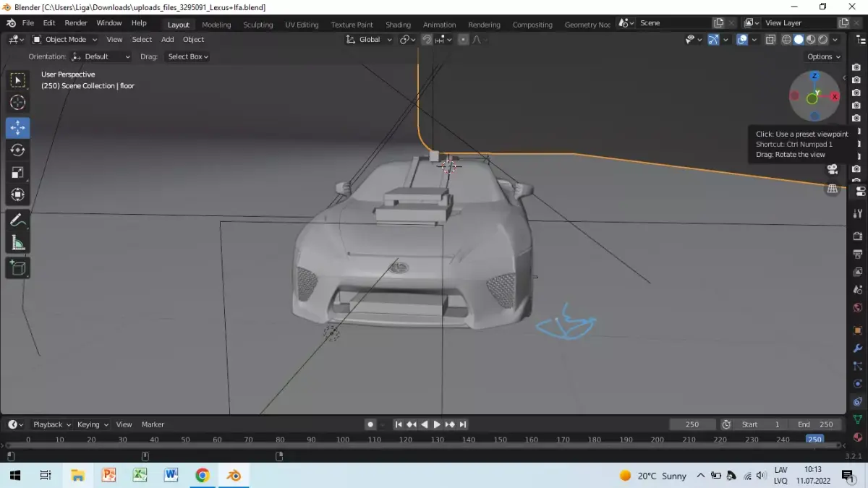Expand the Options dropdown

[823, 56]
